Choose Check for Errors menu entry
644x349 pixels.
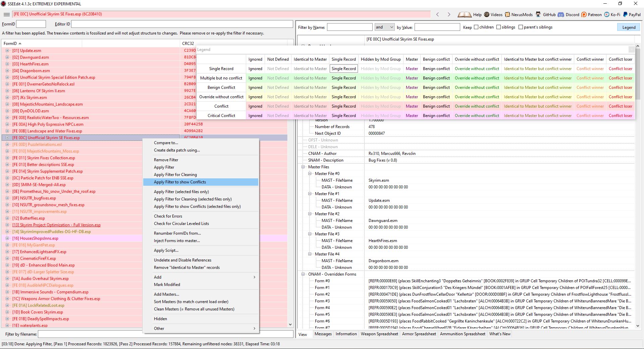(x=168, y=216)
